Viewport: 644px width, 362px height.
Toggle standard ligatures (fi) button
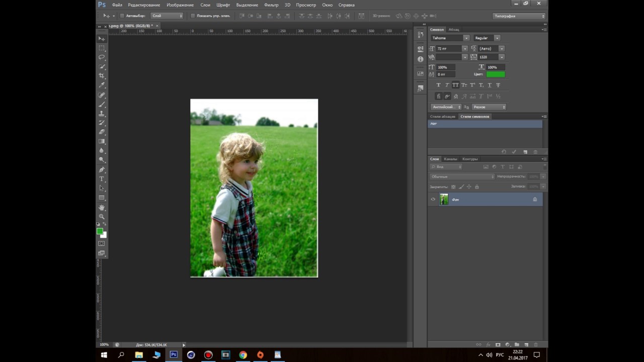[439, 96]
